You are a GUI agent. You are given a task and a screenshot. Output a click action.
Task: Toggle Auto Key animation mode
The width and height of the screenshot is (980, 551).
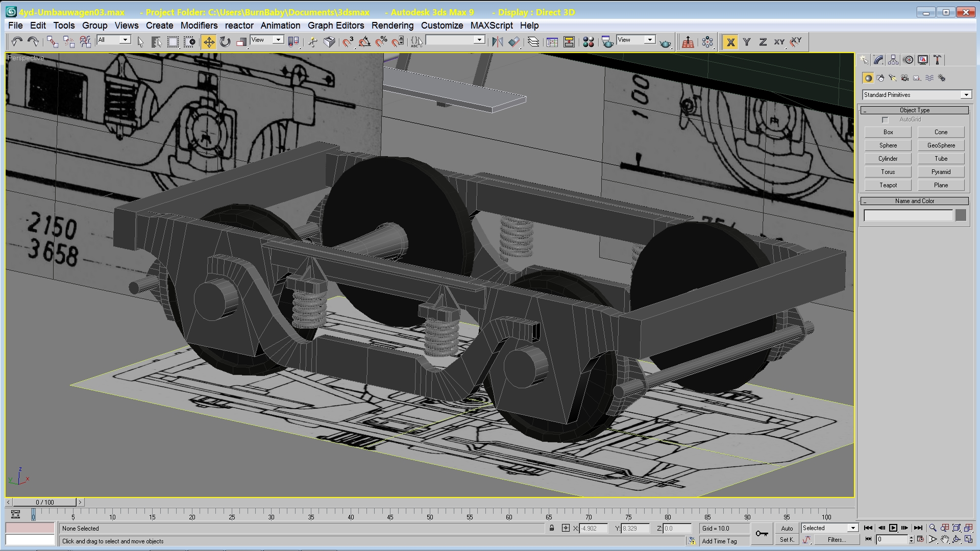point(787,529)
